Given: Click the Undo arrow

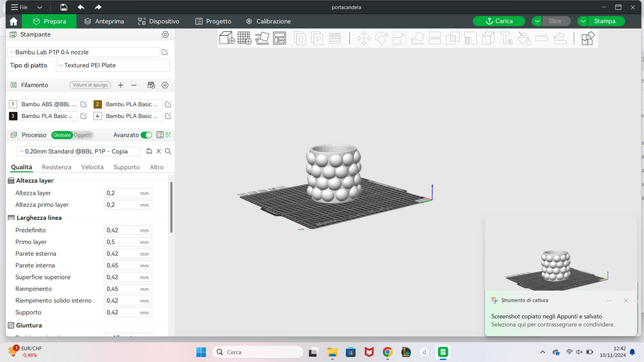Looking at the screenshot, I should click(81, 8).
